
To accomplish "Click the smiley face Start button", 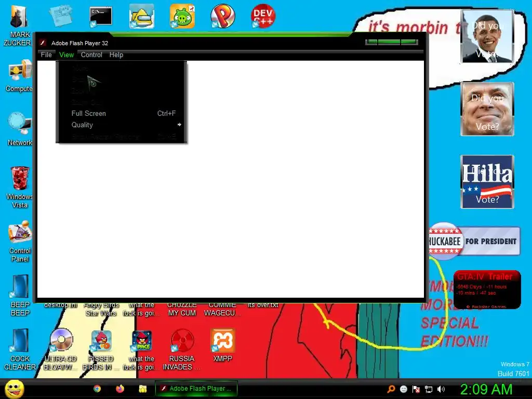I will point(14,389).
